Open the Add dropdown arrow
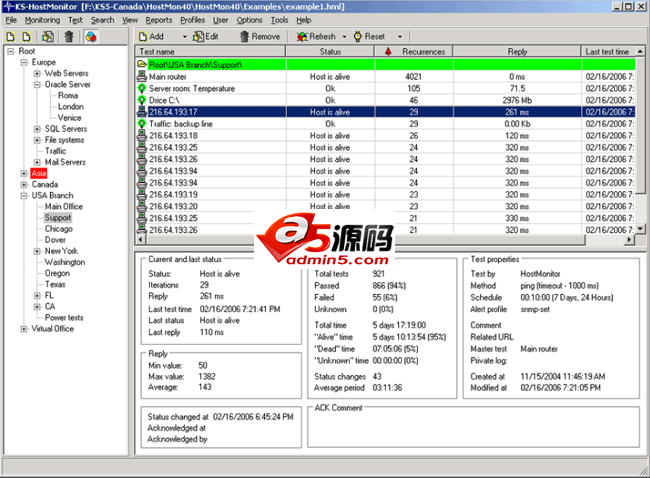The width and height of the screenshot is (650, 478). pos(184,37)
